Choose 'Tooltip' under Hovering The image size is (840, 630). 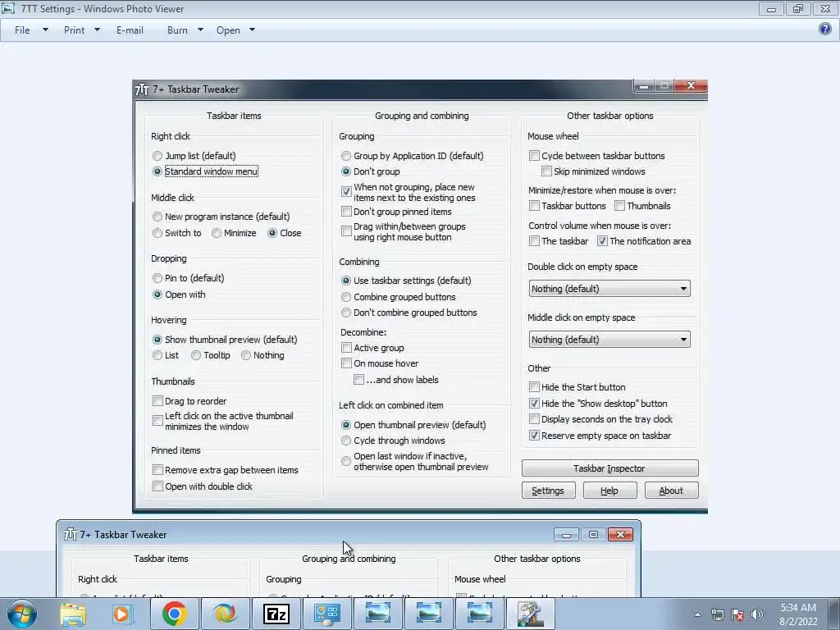point(196,355)
